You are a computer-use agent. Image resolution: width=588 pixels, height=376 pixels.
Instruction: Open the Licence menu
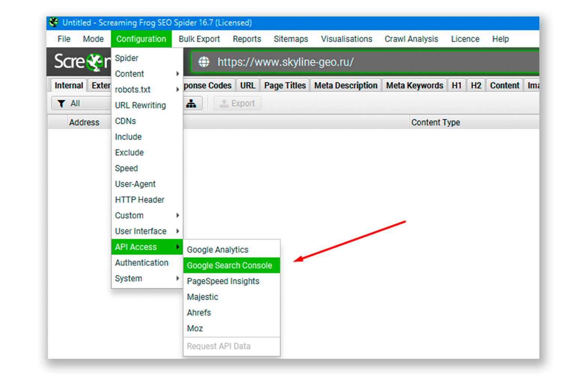click(x=465, y=39)
